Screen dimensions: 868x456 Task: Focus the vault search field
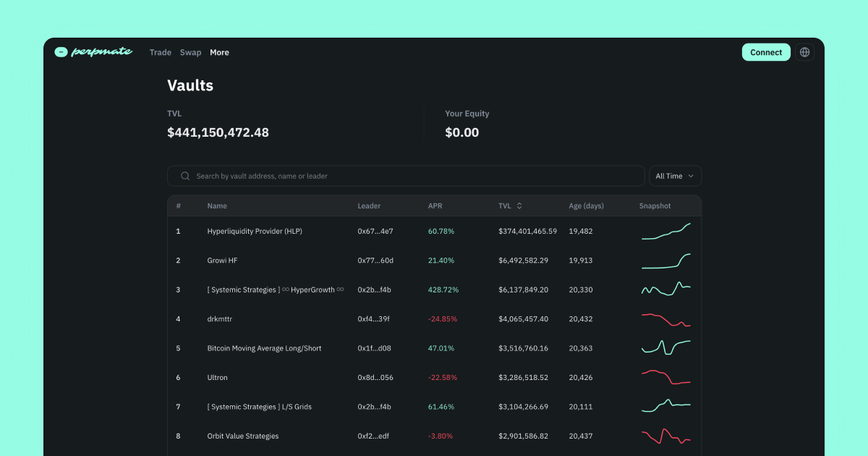click(406, 176)
